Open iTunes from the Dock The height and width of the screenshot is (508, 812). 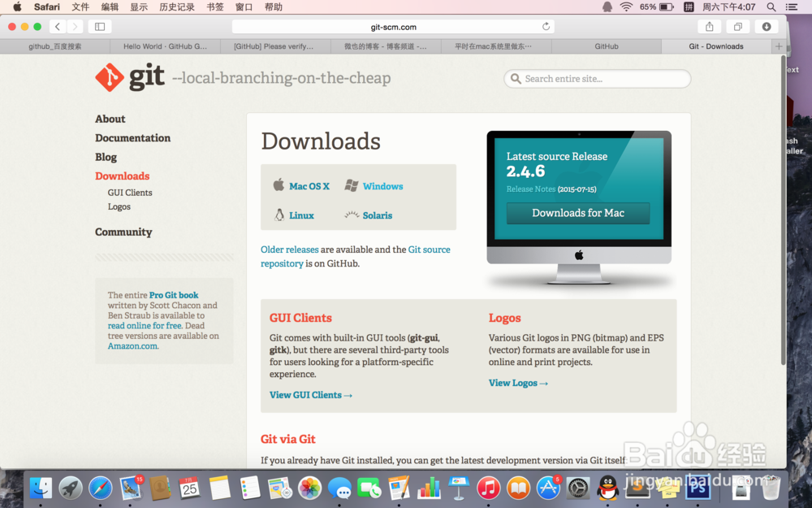tap(488, 488)
